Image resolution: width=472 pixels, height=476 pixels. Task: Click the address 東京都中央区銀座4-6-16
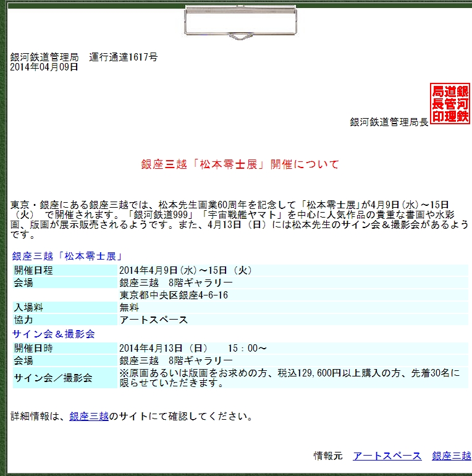293,295
